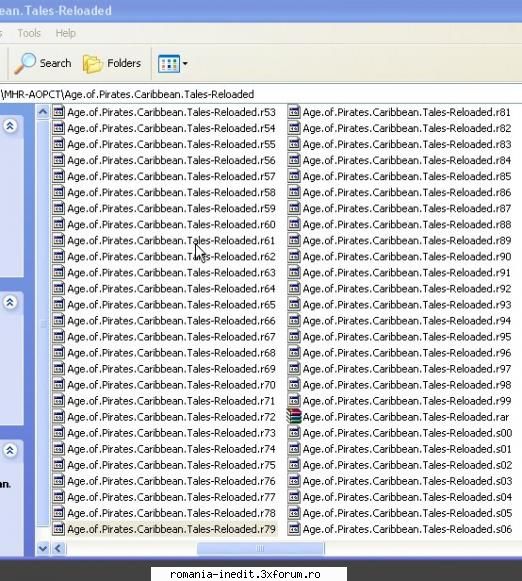Select the file icon for Reloaded.s03
This screenshot has height=581, width=522.
[x=294, y=481]
